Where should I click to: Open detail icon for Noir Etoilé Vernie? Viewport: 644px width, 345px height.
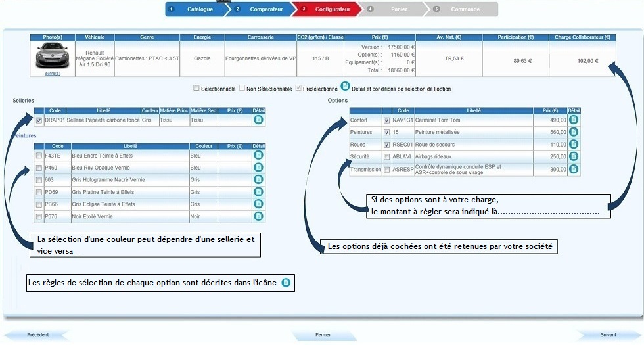pyautogui.click(x=258, y=216)
